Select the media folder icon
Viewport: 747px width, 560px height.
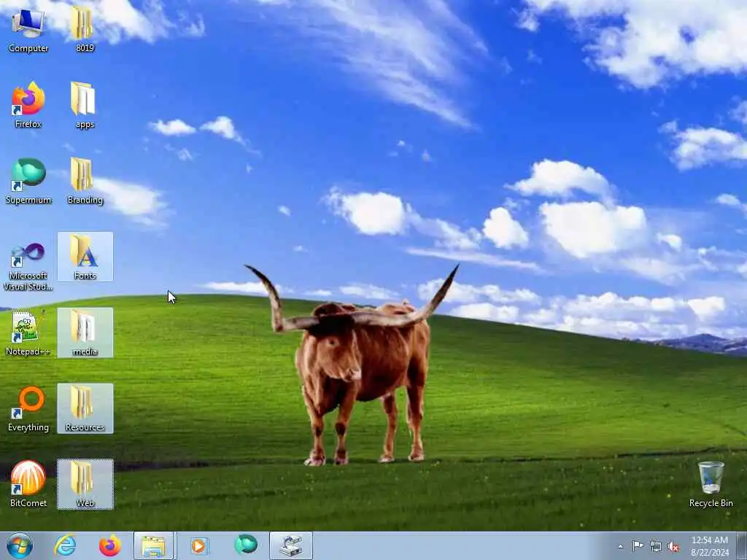(85, 332)
